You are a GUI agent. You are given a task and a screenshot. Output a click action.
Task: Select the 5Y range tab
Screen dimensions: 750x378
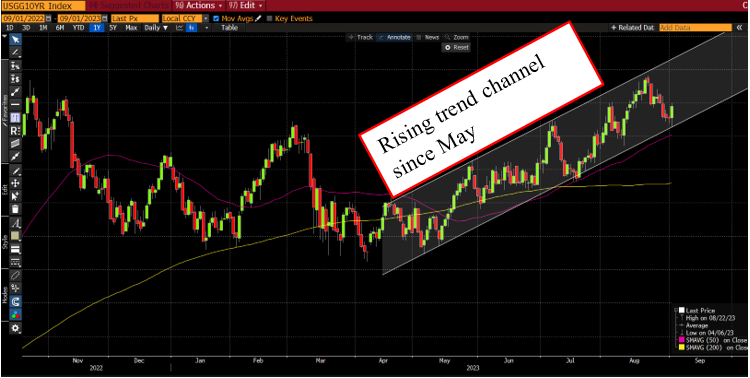pyautogui.click(x=113, y=28)
